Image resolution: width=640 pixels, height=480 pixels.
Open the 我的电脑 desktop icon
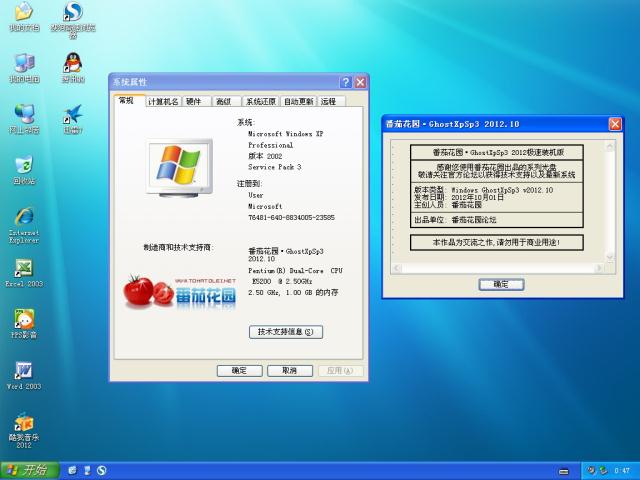(x=23, y=63)
